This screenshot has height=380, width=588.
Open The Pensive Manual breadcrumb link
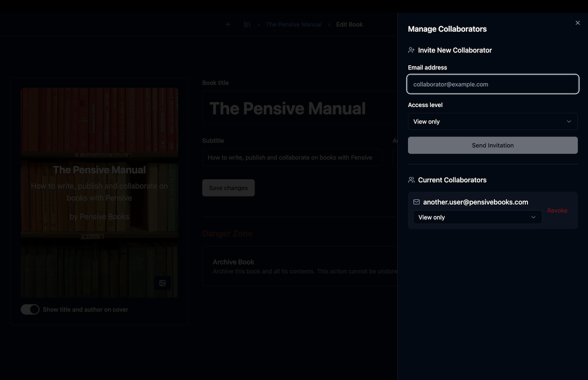coord(294,24)
